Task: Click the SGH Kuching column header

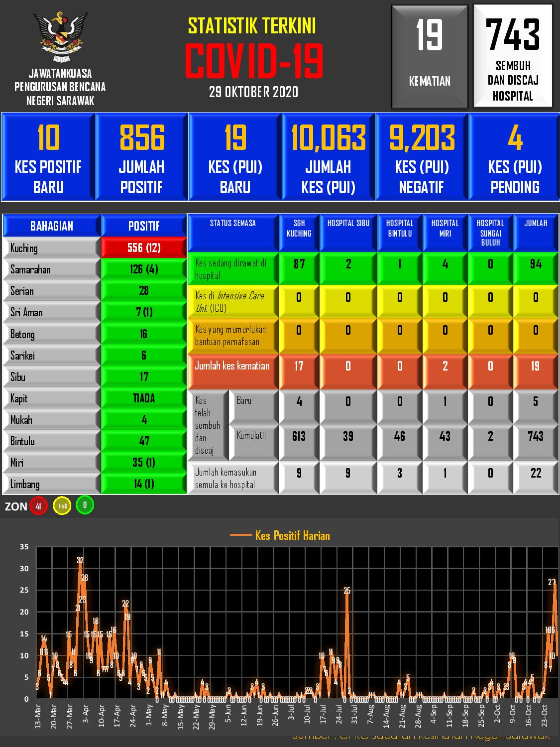Action: pyautogui.click(x=299, y=232)
